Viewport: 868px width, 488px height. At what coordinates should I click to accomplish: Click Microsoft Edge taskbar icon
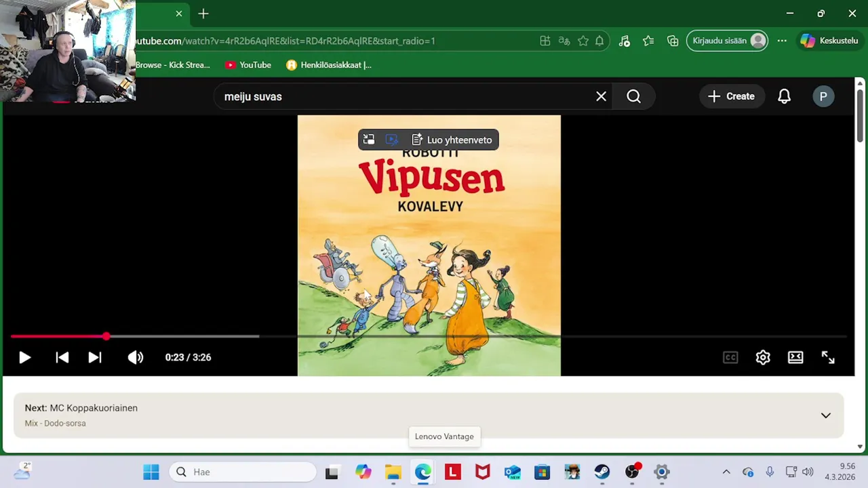423,472
